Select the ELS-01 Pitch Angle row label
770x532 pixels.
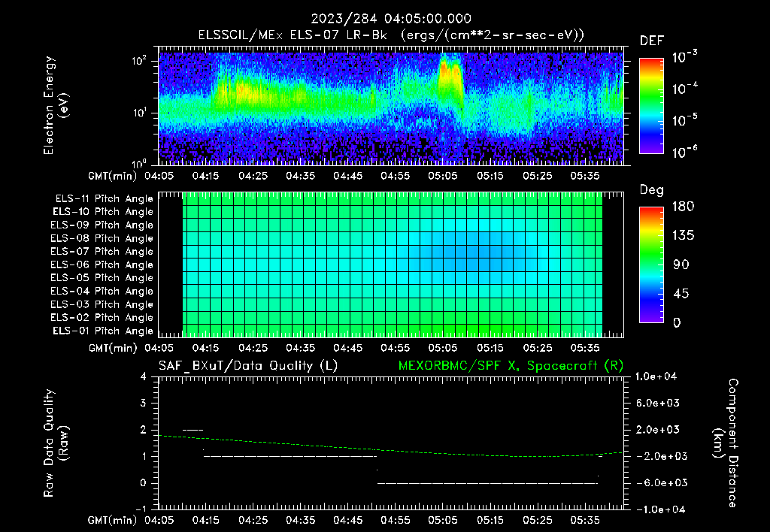pyautogui.click(x=102, y=331)
